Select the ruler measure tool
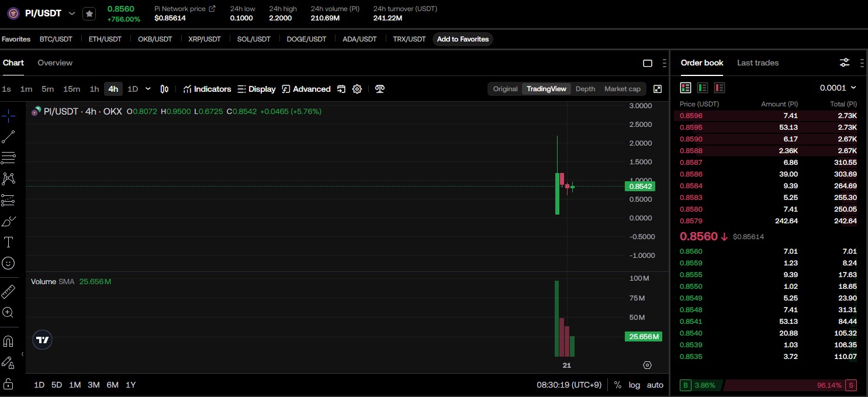This screenshot has height=397, width=868. 8,291
